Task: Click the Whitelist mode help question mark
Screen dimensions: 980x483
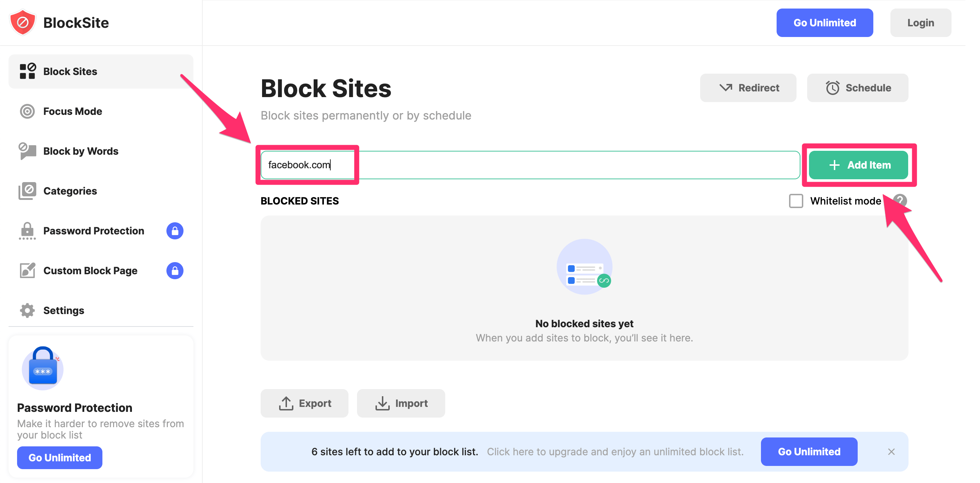Action: (x=900, y=201)
